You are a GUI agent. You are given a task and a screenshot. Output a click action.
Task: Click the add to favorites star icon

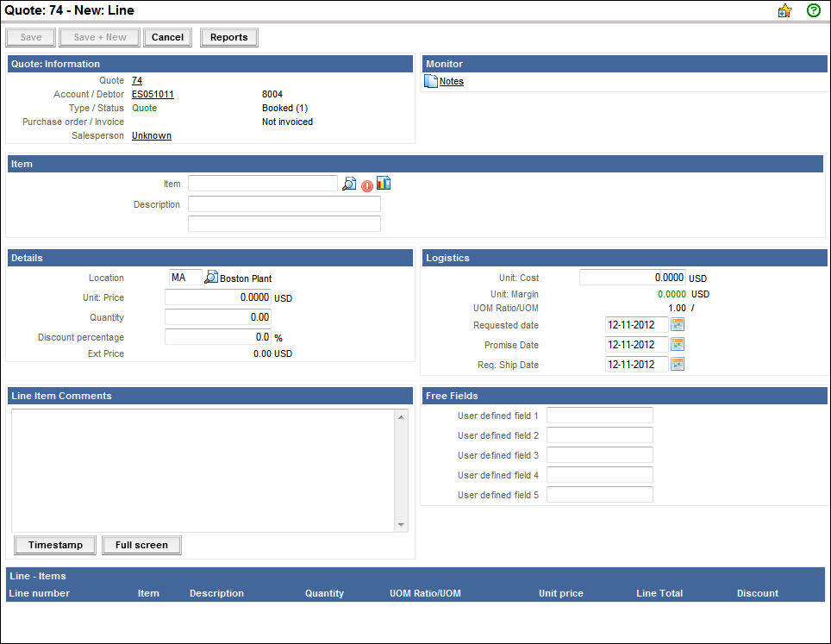[784, 11]
